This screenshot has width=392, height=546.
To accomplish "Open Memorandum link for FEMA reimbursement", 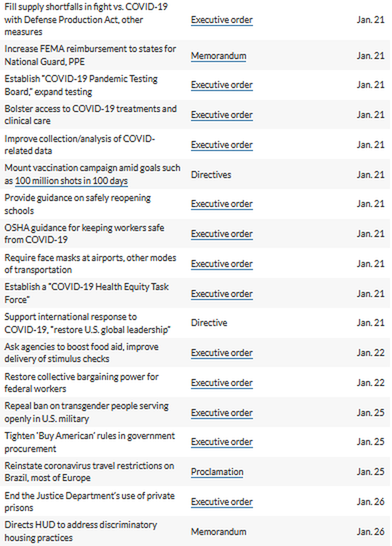I will click(x=219, y=56).
